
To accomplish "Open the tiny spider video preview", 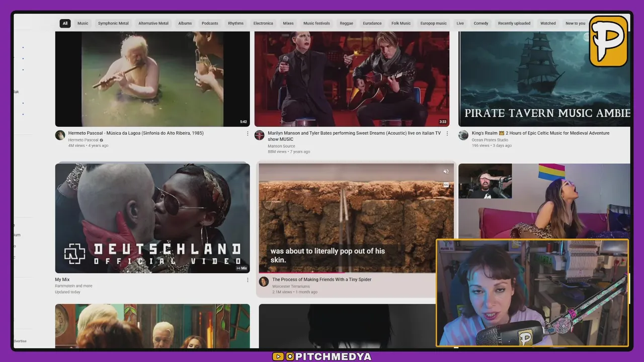I will pyautogui.click(x=356, y=218).
